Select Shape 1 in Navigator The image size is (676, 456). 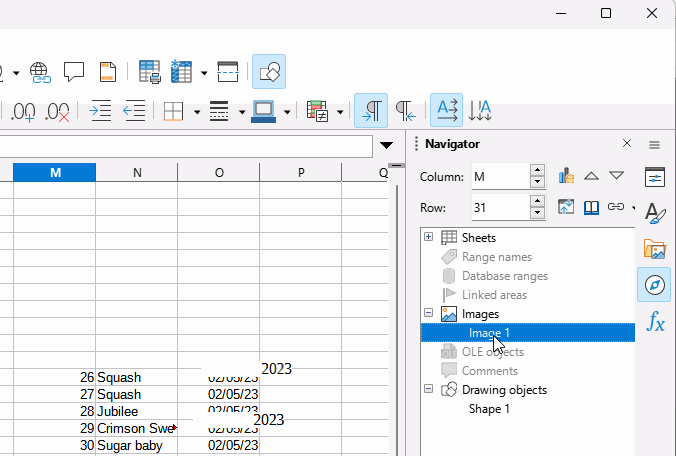(489, 409)
